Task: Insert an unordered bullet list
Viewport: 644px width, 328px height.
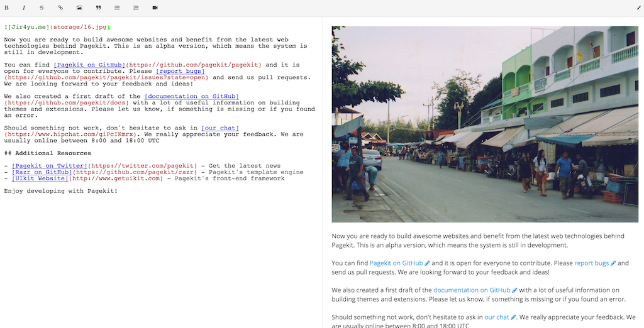Action: click(117, 8)
